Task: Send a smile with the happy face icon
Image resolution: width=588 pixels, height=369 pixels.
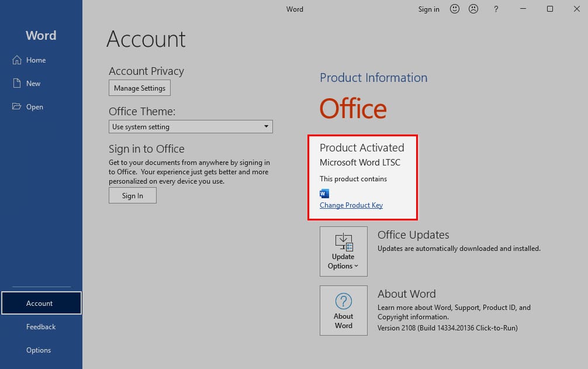Action: pos(455,9)
